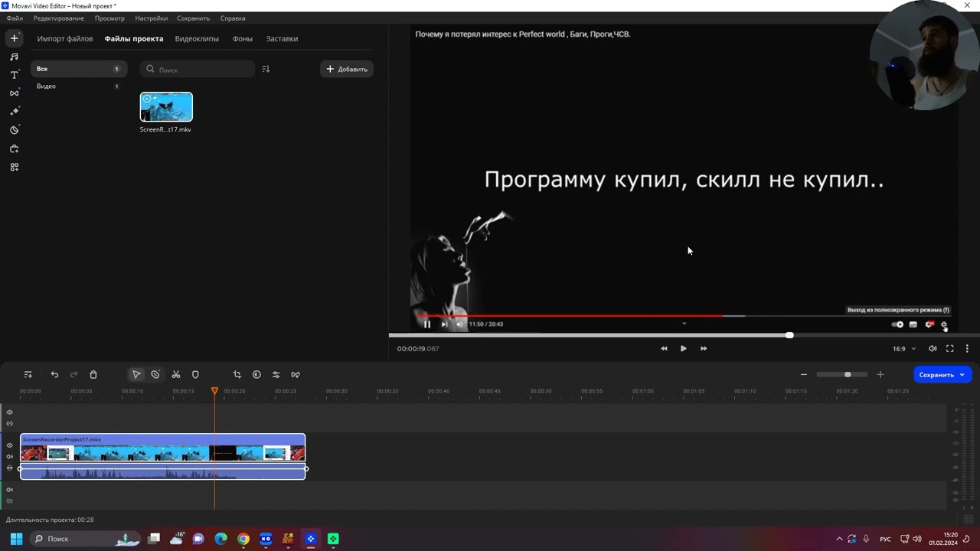Enter fullscreen preview mode
980x551 pixels.
pos(949,348)
